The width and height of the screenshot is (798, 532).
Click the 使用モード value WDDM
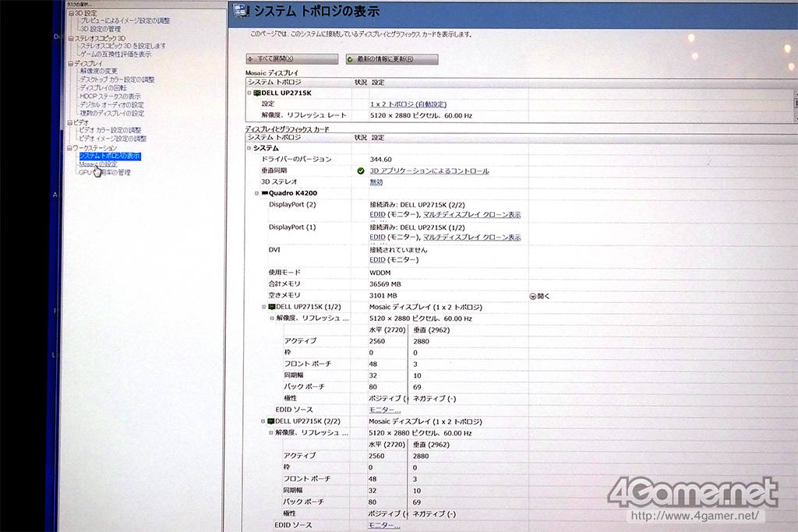[x=380, y=273]
